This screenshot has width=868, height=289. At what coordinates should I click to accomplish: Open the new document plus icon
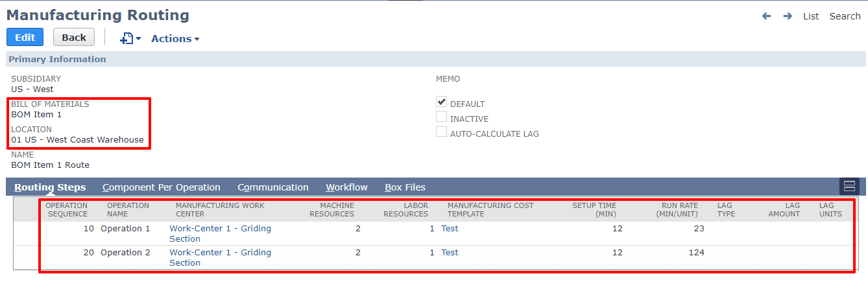point(127,39)
